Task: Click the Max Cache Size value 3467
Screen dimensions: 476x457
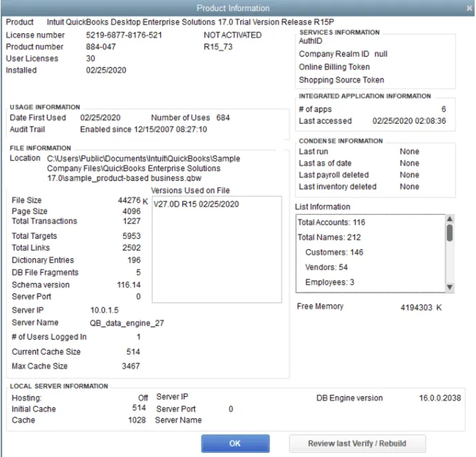Action: tap(131, 367)
